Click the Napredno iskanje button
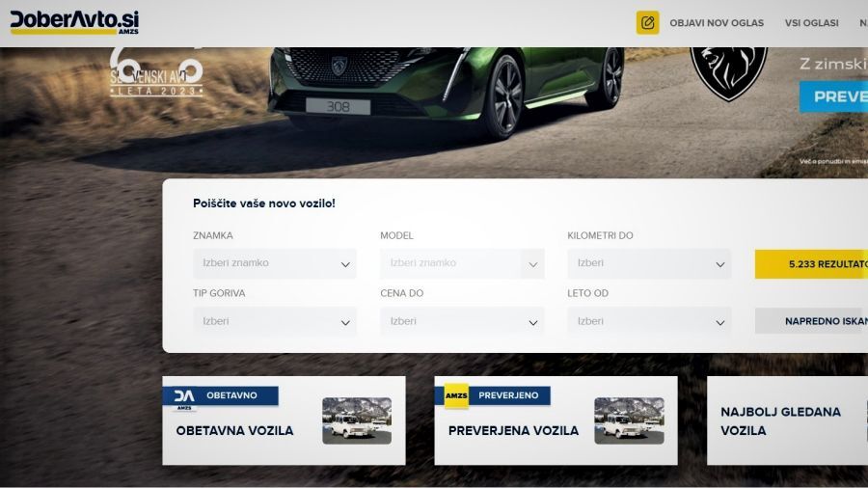Image resolution: width=868 pixels, height=488 pixels. 811,321
